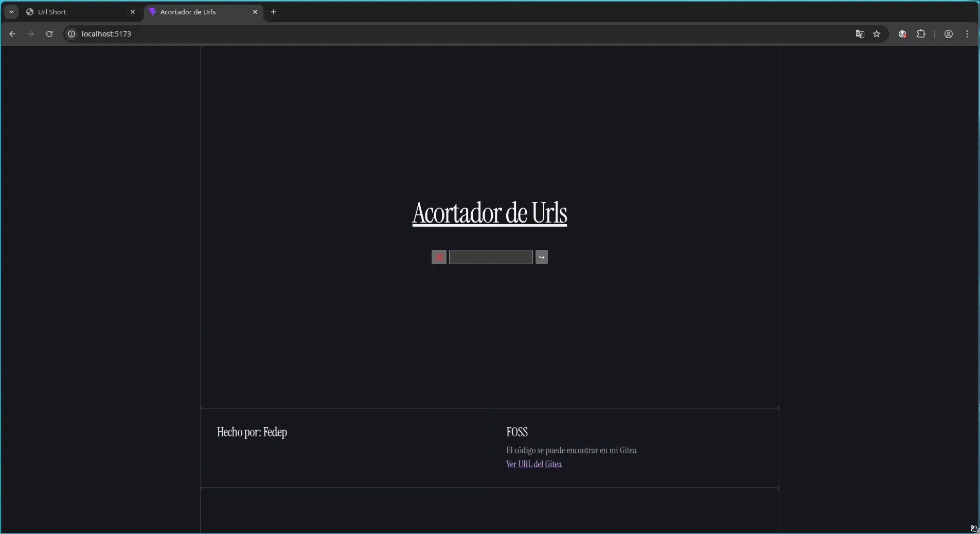Open the Google Translate page icon
This screenshot has width=980, height=534.
860,34
